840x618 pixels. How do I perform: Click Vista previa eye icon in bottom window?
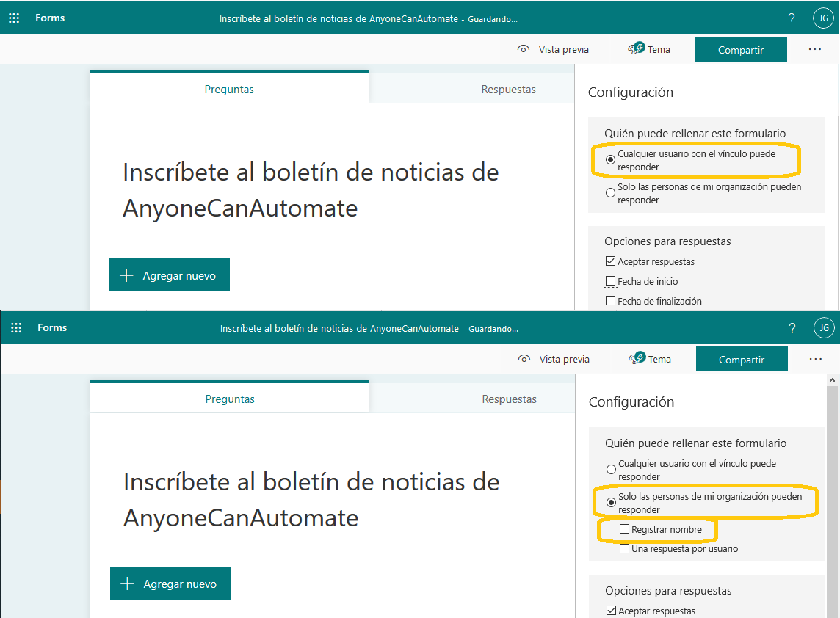click(x=524, y=359)
